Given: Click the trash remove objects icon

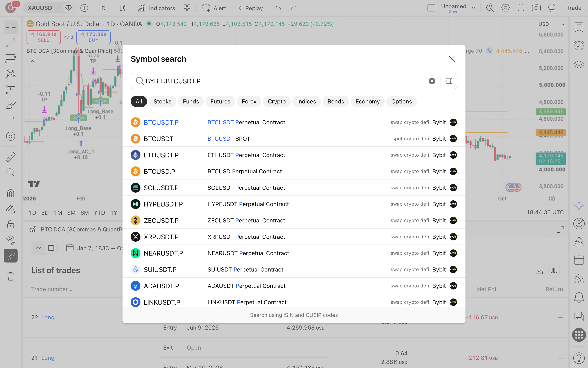Looking at the screenshot, I should coord(10,276).
